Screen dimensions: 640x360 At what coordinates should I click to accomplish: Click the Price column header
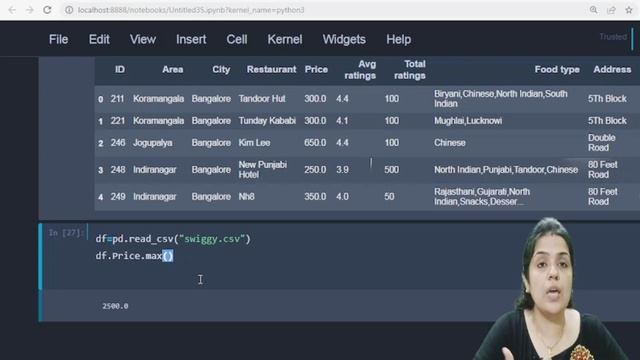(316, 69)
